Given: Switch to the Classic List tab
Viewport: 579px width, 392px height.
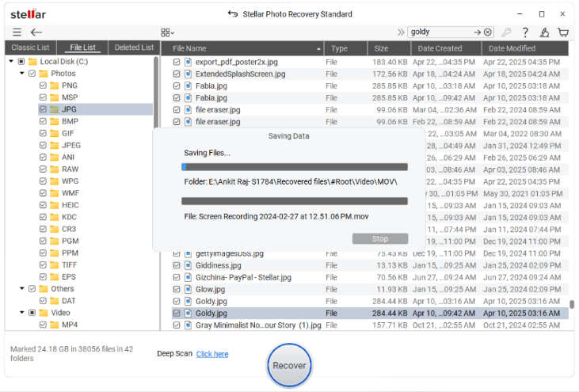Looking at the screenshot, I should click(x=30, y=48).
